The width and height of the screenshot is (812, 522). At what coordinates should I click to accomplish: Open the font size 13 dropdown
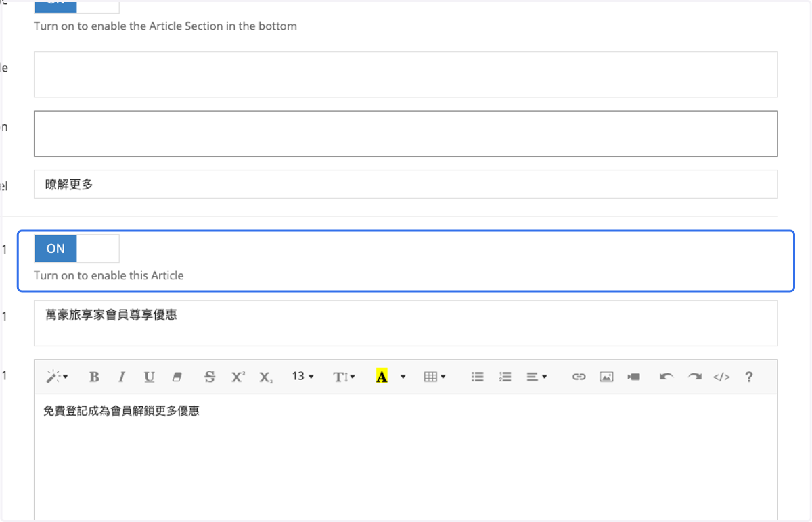pyautogui.click(x=303, y=377)
